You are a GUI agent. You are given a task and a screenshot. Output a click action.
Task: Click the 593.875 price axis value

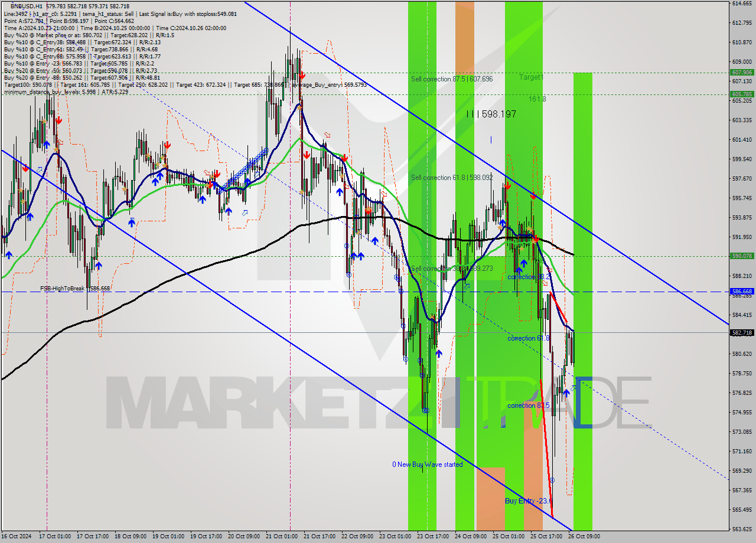coord(742,217)
